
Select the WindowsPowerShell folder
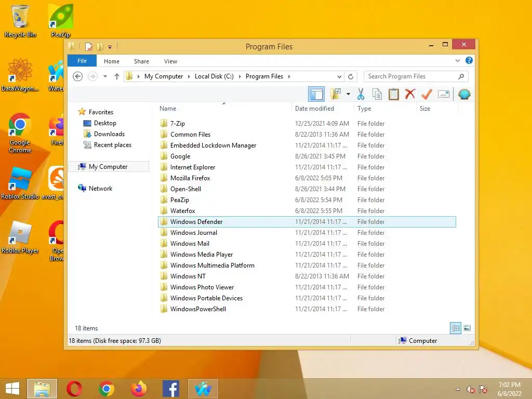click(198, 309)
